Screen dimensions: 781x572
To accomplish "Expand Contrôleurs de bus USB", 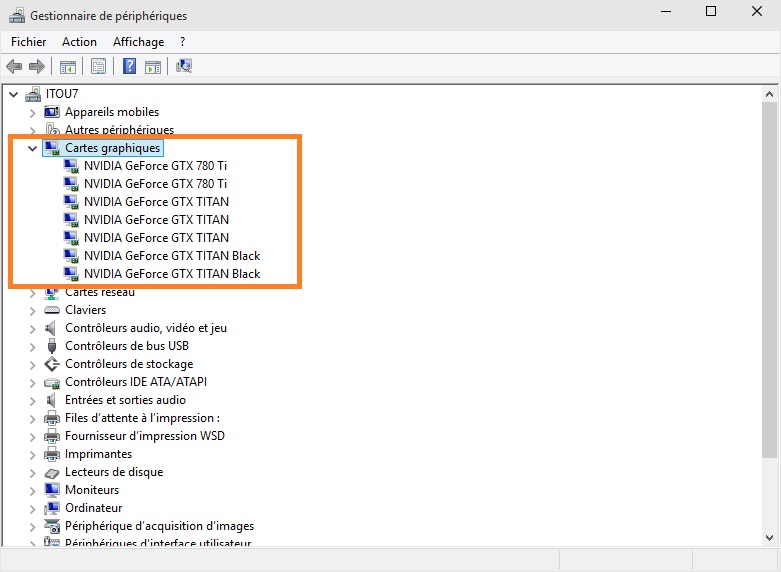I will [32, 346].
